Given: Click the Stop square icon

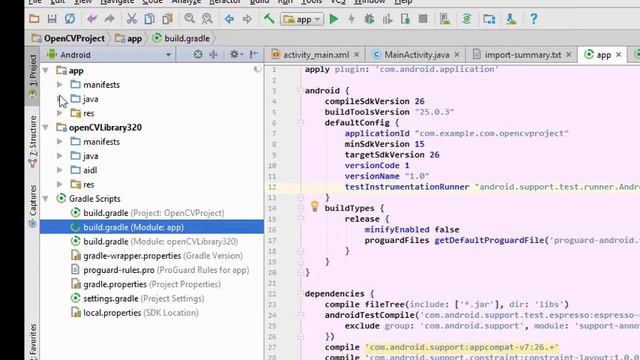Looking at the screenshot, I should [423, 19].
